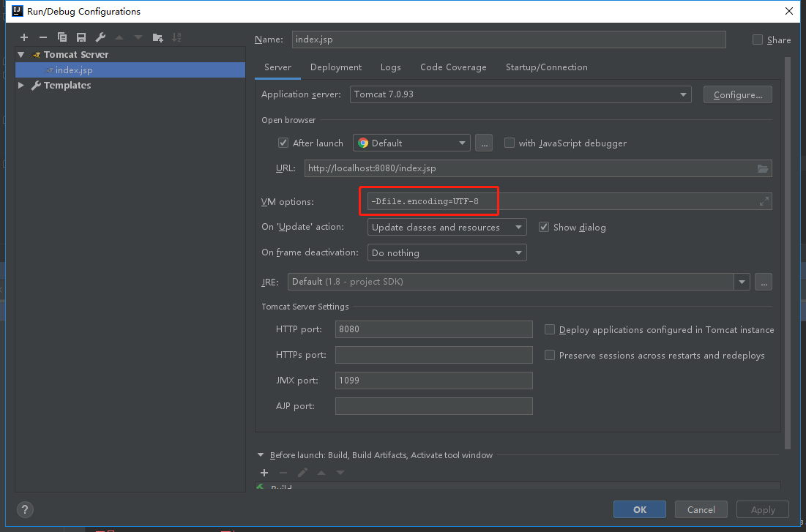Move Before launch task down

(340, 473)
